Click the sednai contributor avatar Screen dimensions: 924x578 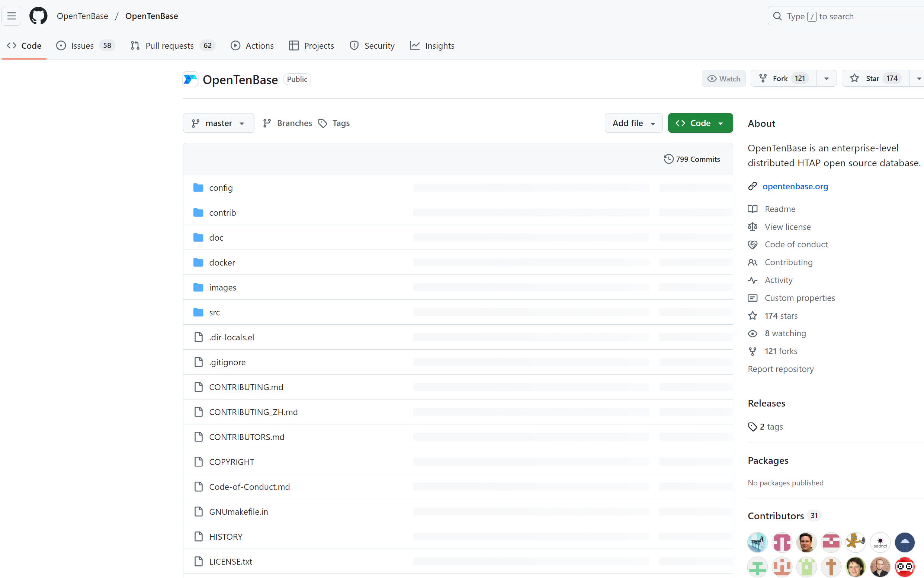click(880, 542)
